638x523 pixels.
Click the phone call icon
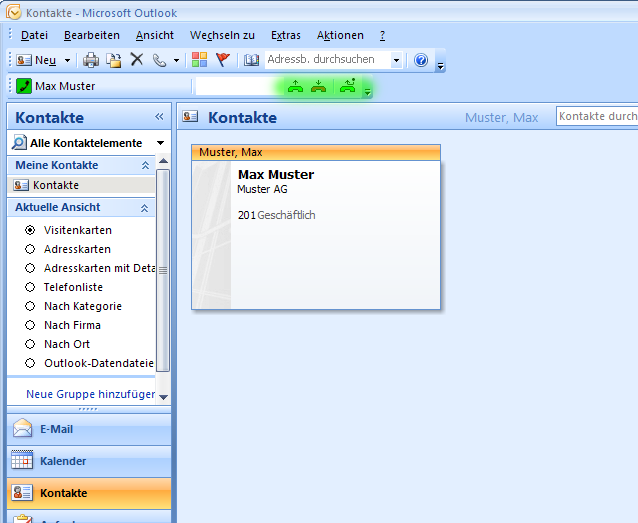(159, 60)
